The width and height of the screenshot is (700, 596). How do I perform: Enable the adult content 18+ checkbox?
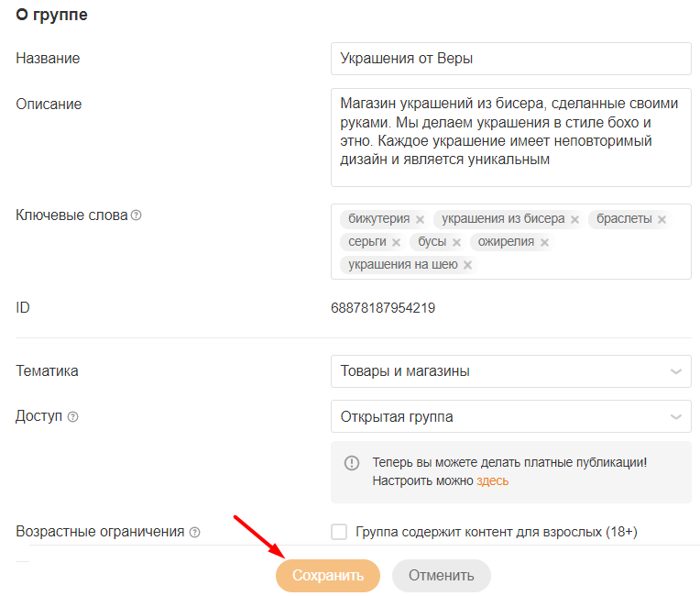click(x=339, y=532)
